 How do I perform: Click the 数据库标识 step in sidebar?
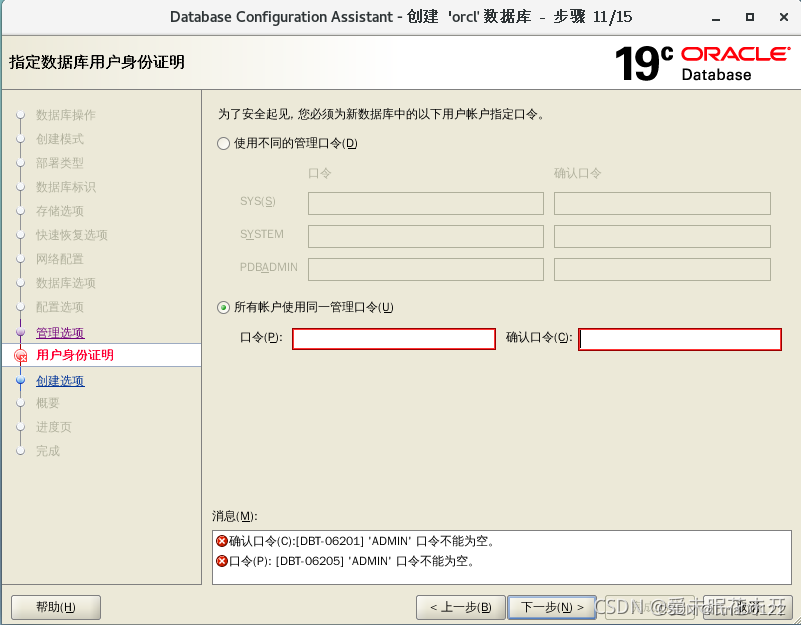[65, 187]
